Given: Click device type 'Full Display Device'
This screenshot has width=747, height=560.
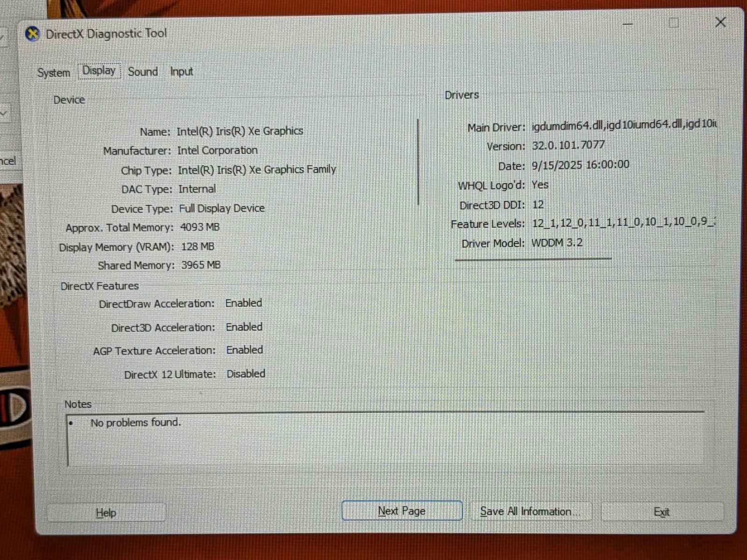Looking at the screenshot, I should 222,208.
